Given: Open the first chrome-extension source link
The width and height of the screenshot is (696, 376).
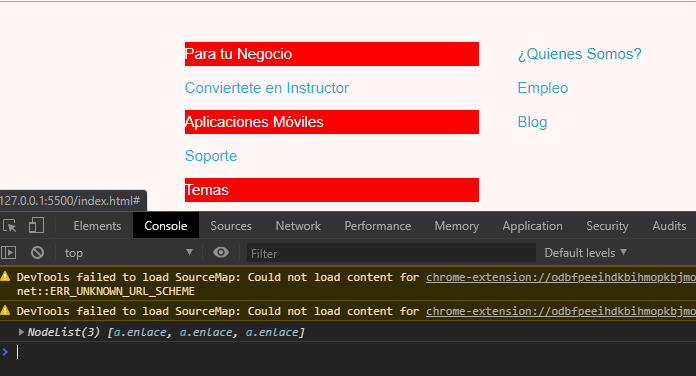Looking at the screenshot, I should coord(561,277).
